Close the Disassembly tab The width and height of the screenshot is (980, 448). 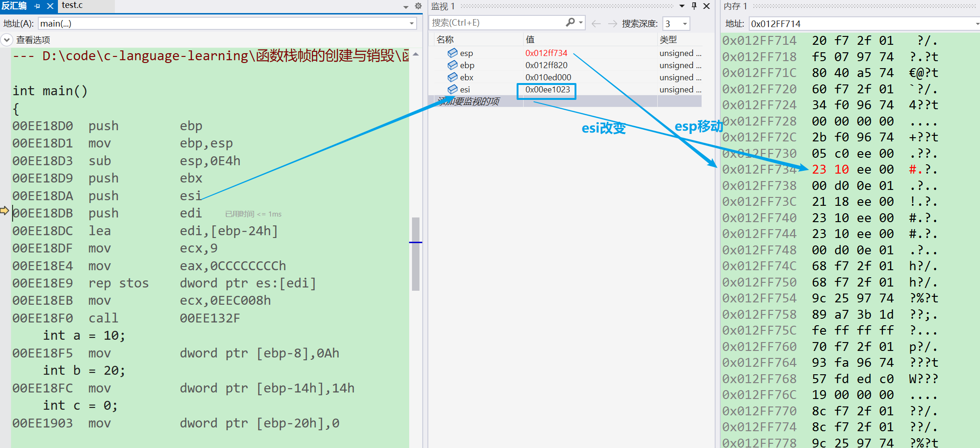(50, 6)
